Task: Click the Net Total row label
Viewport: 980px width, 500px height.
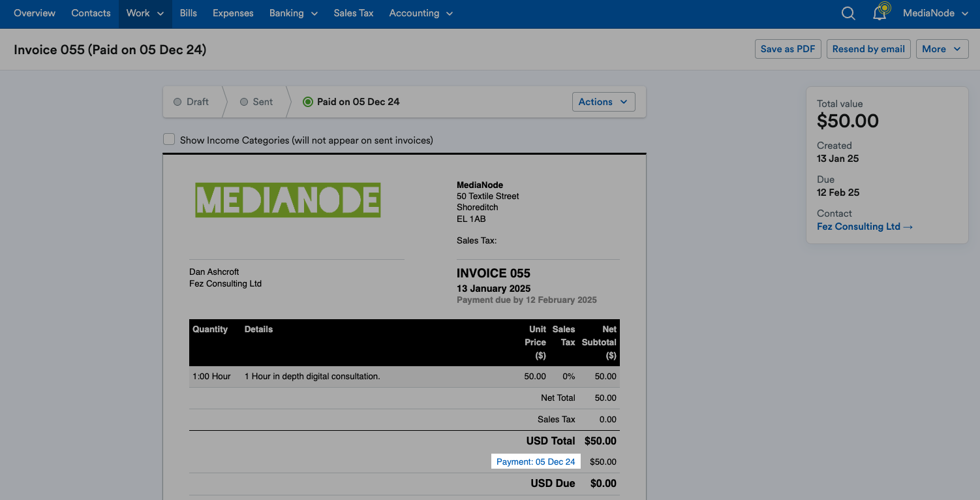Action: click(x=558, y=398)
